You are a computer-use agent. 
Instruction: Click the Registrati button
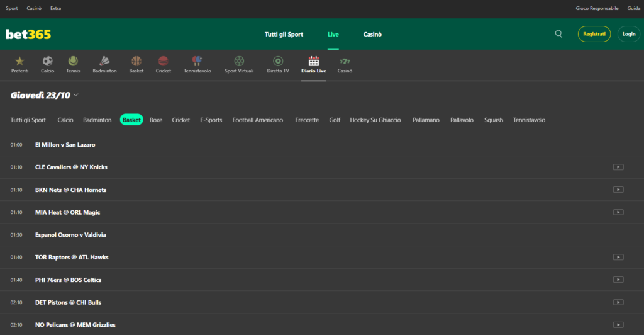point(594,34)
